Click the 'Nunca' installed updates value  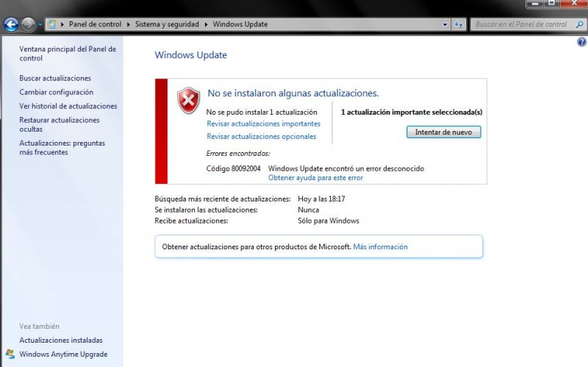click(309, 210)
